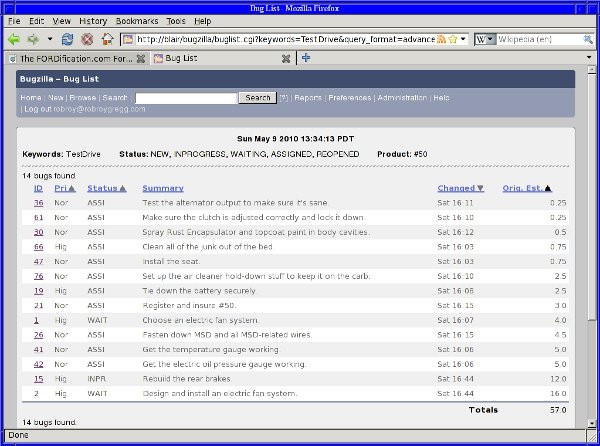Sort by the Summary column header
Screen dimensions: 600x446
coord(163,188)
